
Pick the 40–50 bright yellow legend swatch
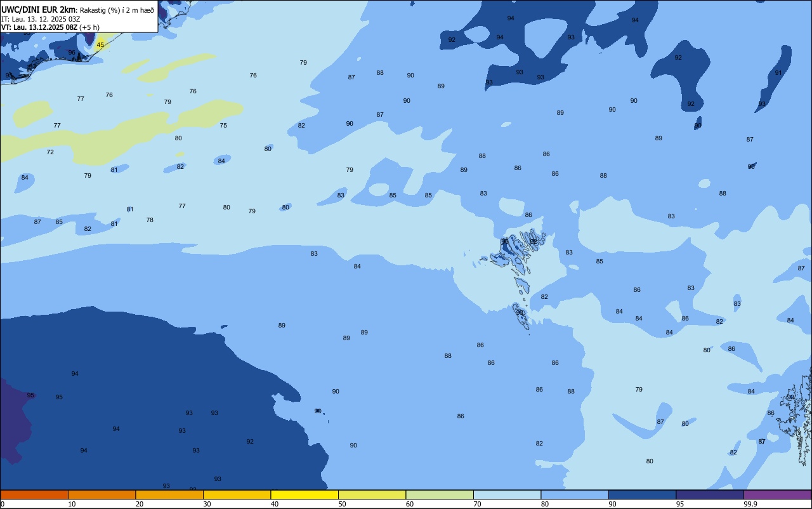[304, 494]
